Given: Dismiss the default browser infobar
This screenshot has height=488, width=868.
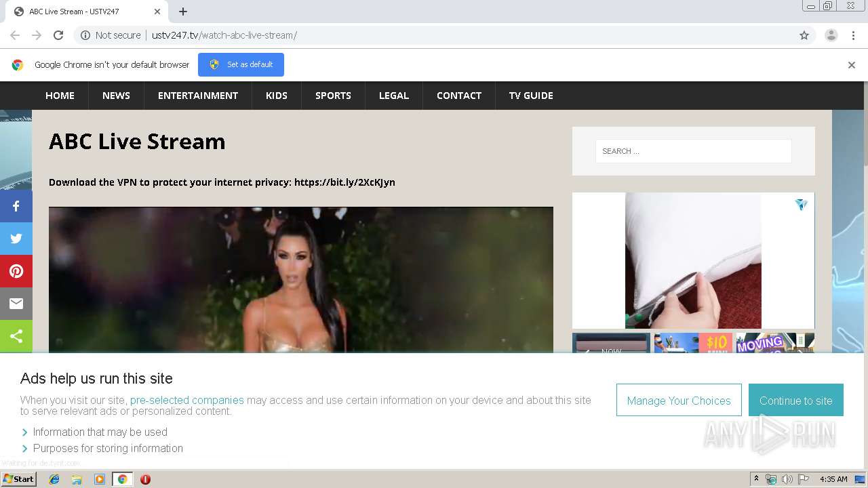Looking at the screenshot, I should tap(852, 65).
